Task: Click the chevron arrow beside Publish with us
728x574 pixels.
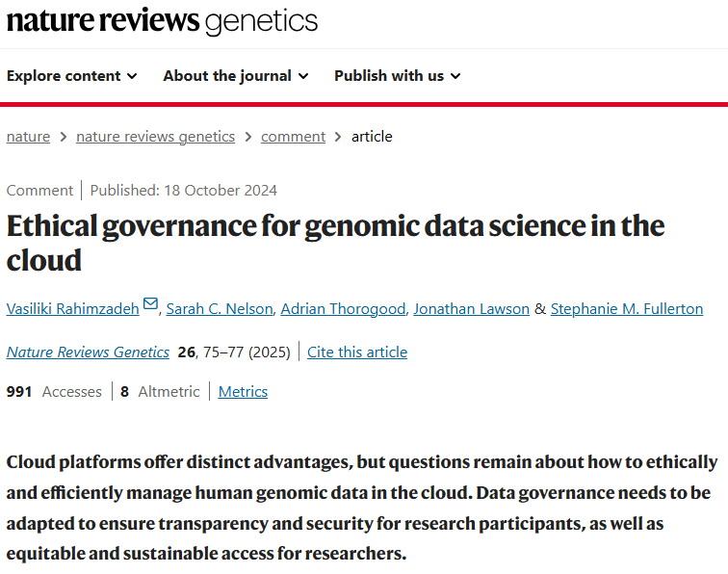Action: (x=455, y=76)
